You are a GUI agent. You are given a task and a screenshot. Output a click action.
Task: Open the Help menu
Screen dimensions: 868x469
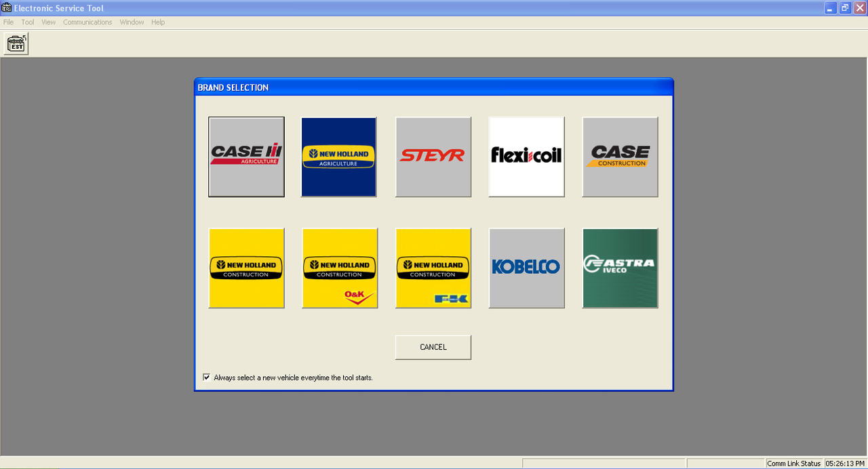(158, 22)
